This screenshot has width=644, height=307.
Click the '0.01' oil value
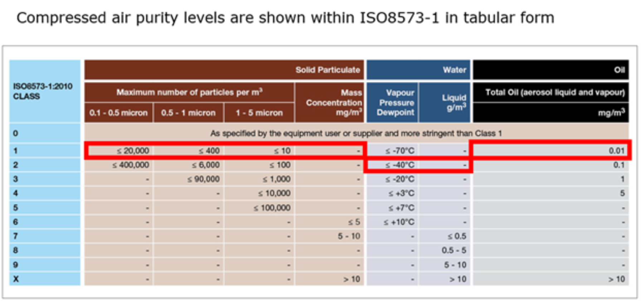click(x=617, y=151)
